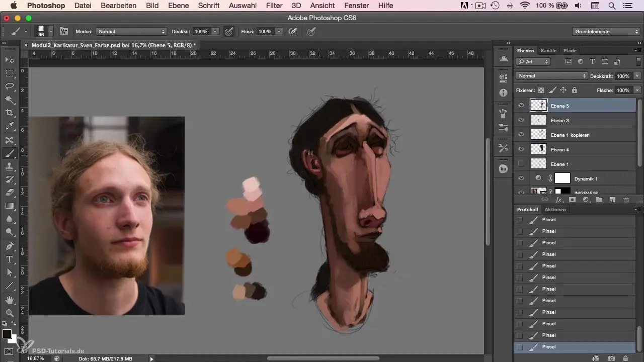Open the brush preset picker arrow
Image resolution: width=644 pixels, height=362 pixels.
tap(51, 31)
